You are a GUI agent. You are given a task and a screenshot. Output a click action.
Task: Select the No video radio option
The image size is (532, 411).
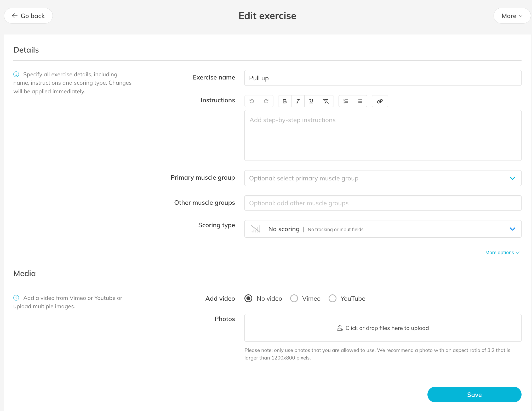click(x=248, y=298)
